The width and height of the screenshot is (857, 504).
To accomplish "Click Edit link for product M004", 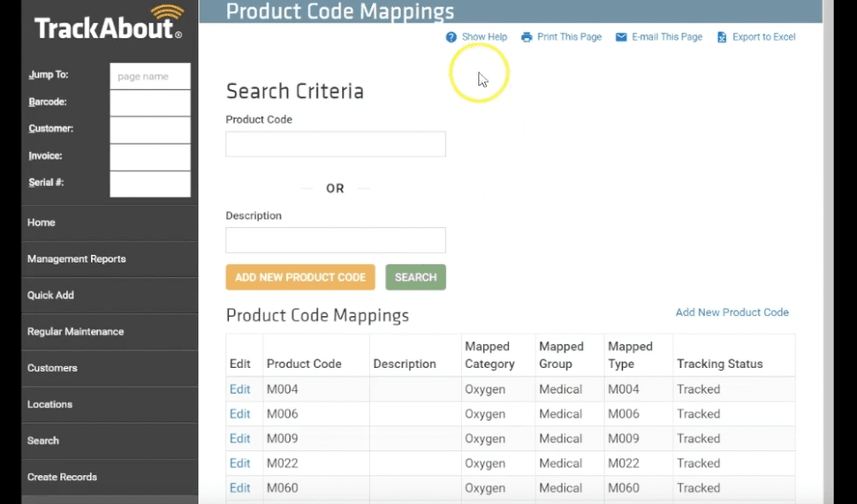I will coord(239,389).
